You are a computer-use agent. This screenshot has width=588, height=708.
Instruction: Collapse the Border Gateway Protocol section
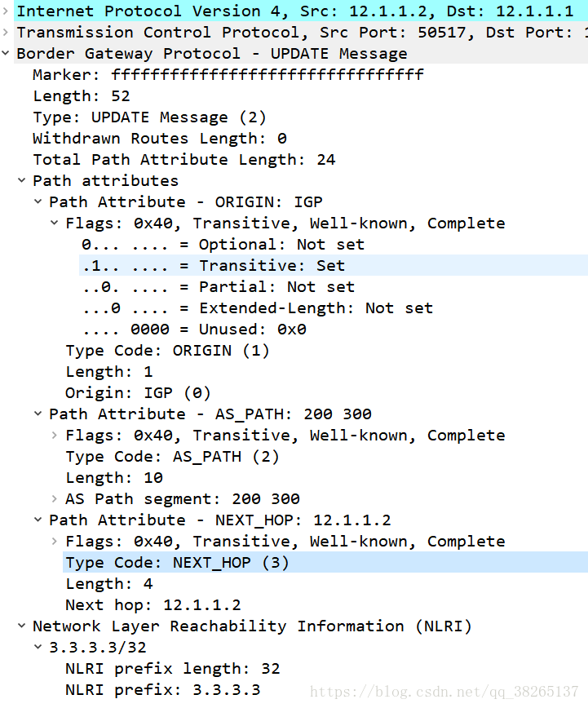7,54
